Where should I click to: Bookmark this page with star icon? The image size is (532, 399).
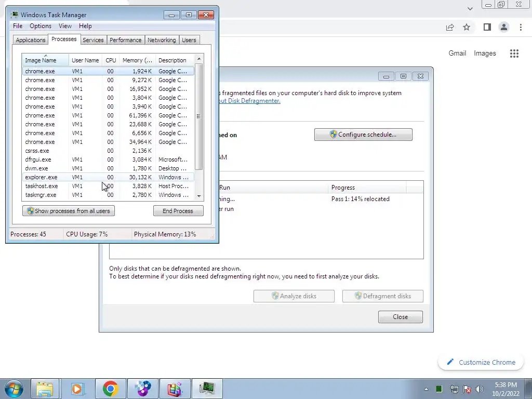click(467, 27)
